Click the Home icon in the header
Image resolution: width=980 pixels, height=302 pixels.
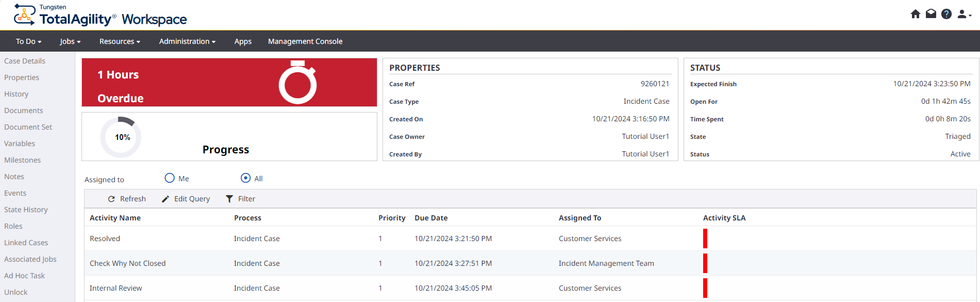click(x=916, y=14)
